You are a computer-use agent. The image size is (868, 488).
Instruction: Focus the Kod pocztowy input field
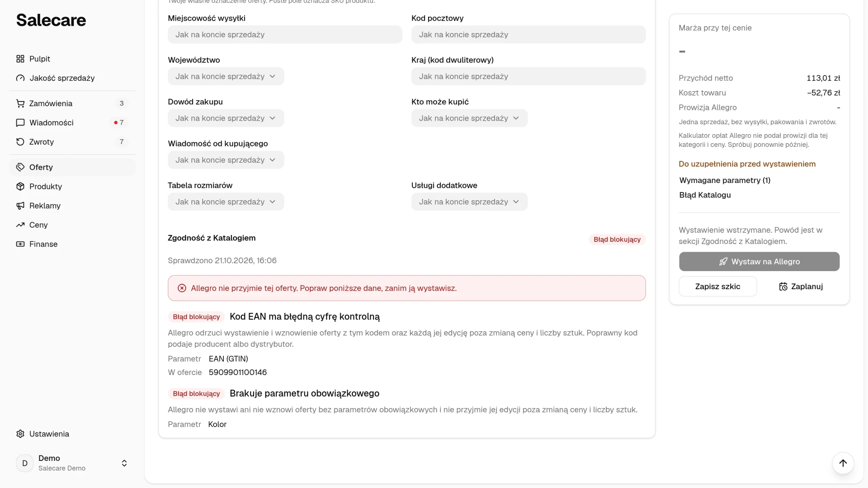click(528, 34)
